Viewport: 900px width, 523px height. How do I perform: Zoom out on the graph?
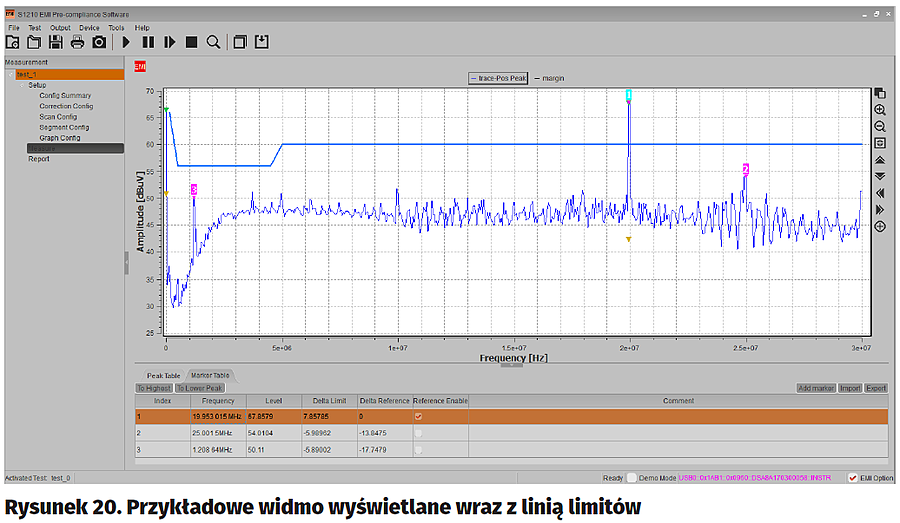click(880, 127)
